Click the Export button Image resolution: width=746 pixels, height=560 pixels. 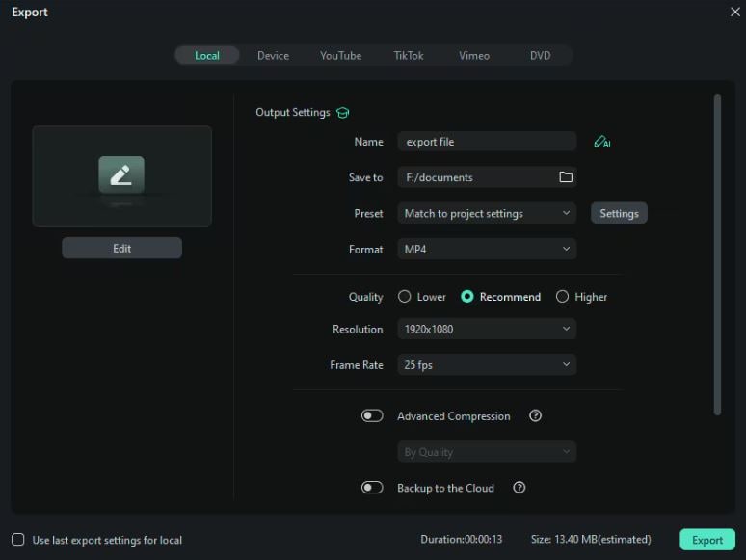pyautogui.click(x=707, y=540)
